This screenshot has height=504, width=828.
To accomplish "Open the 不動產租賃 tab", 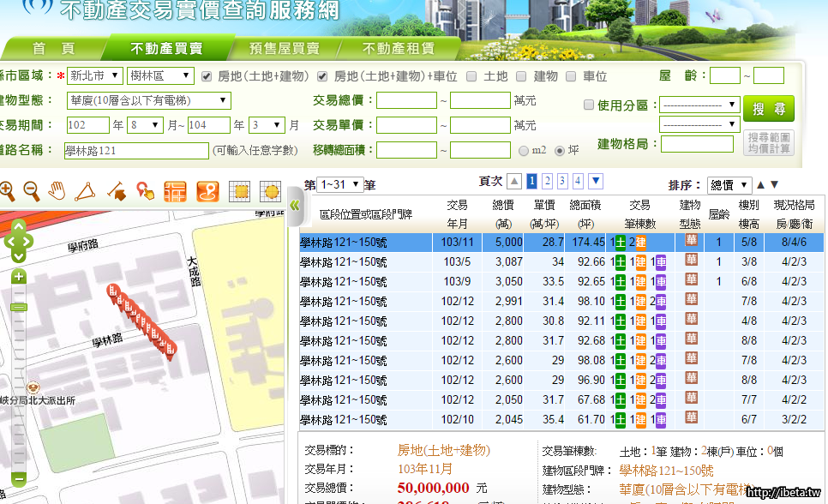I will [x=398, y=49].
